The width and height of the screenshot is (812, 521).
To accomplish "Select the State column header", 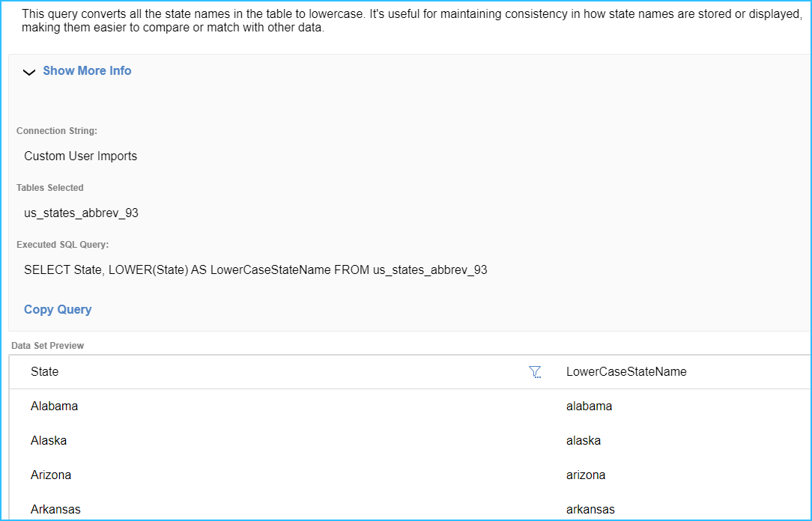I will point(44,371).
